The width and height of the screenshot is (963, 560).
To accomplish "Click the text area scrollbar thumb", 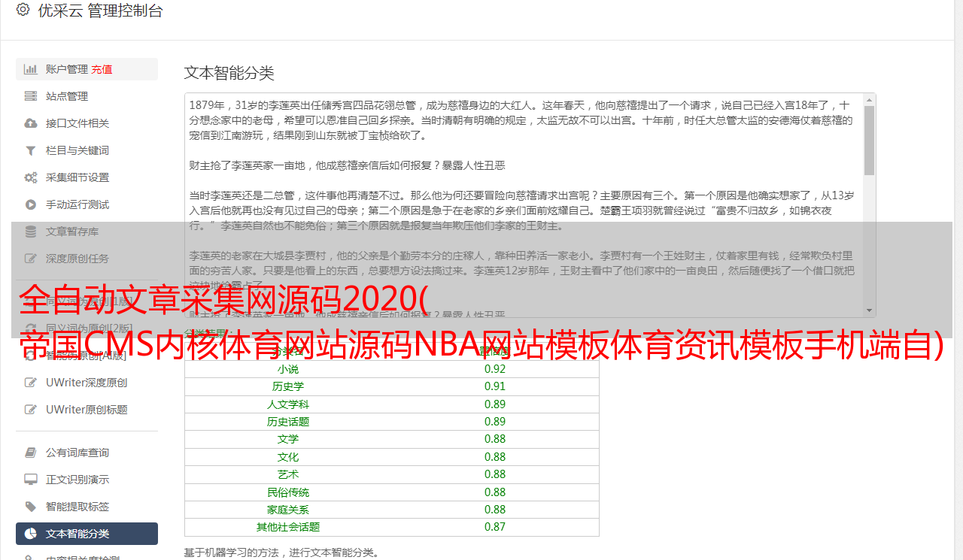I will point(870,141).
